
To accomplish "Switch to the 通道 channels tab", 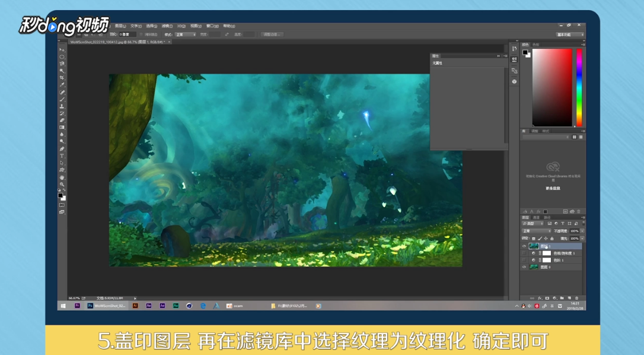I will coord(537,217).
